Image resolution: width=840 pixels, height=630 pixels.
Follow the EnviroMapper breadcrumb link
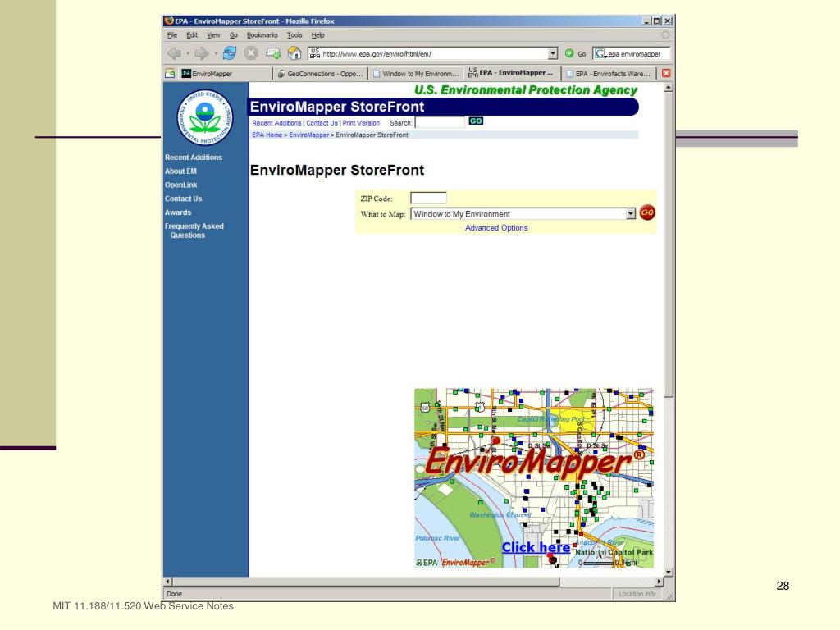309,135
